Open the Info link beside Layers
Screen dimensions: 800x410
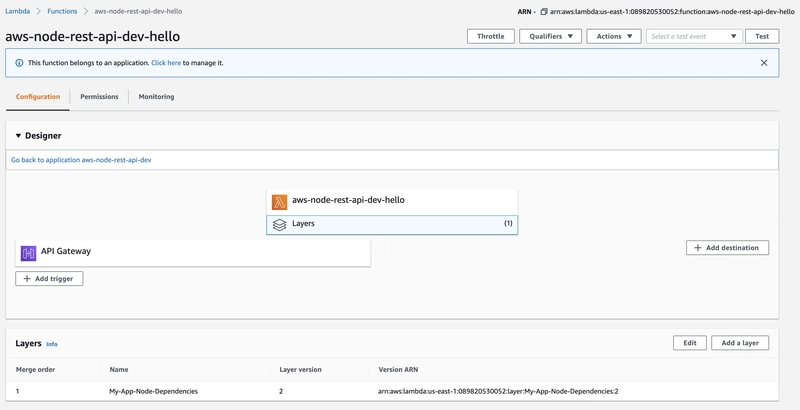52,344
